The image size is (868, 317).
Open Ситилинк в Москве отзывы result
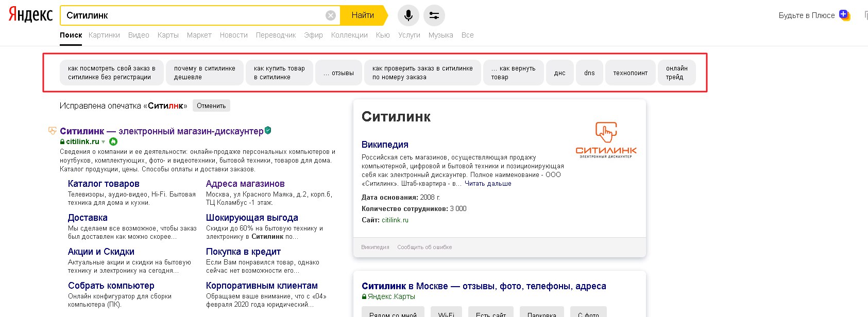point(484,286)
